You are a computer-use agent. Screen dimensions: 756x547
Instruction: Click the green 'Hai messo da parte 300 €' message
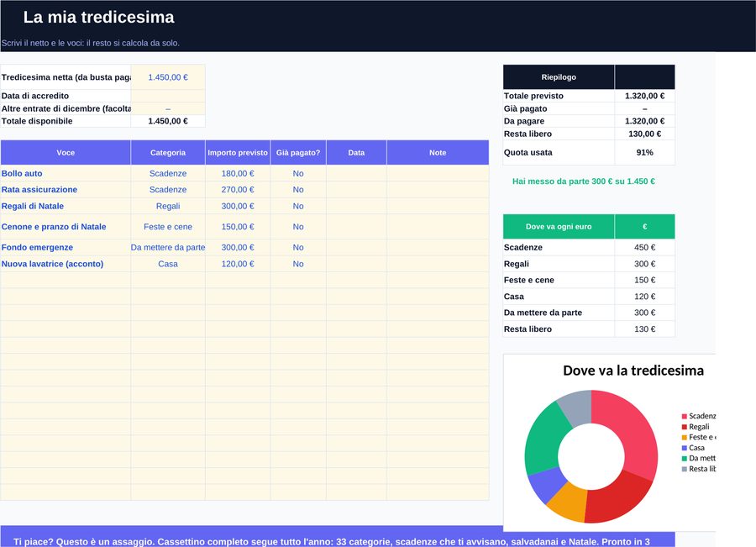(x=584, y=181)
